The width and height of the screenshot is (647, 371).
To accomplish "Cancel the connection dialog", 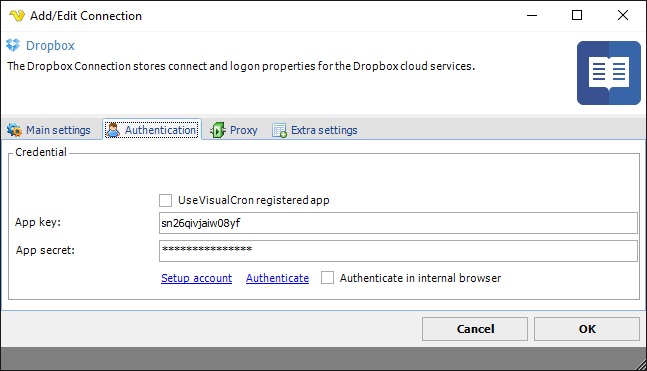I will 475,329.
